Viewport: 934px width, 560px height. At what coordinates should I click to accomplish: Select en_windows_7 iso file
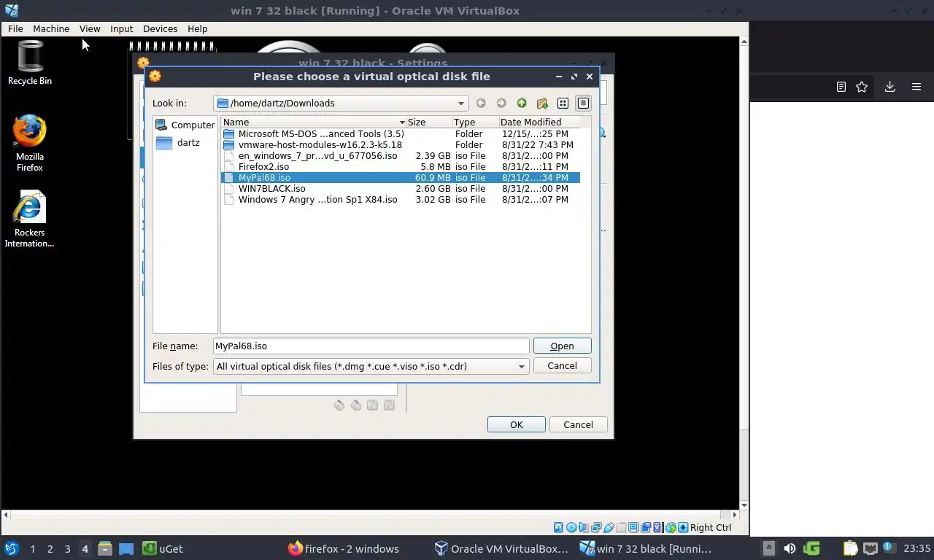tap(401, 156)
